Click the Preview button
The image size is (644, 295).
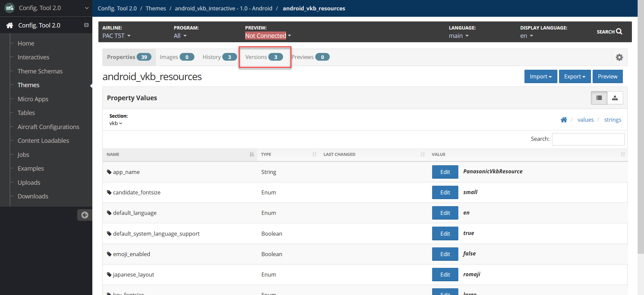tap(607, 76)
